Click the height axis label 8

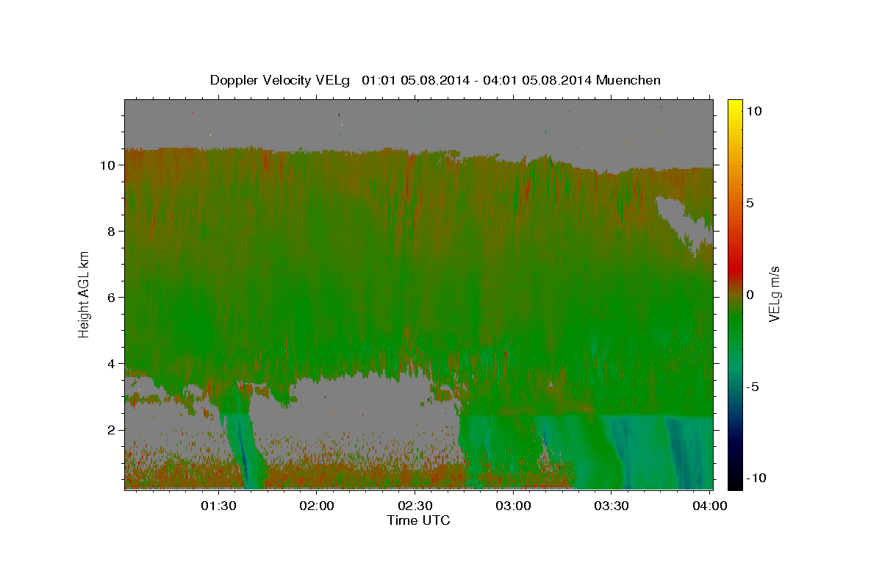(112, 231)
